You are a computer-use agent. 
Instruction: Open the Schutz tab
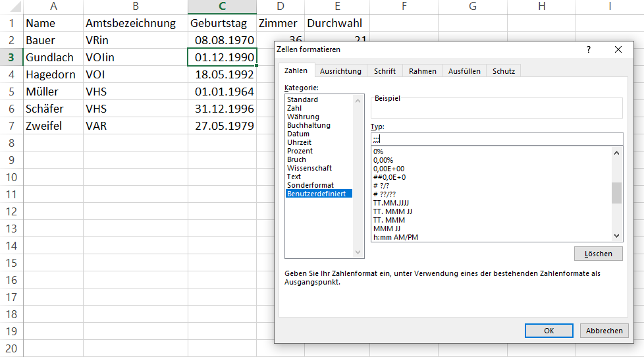tap(504, 71)
